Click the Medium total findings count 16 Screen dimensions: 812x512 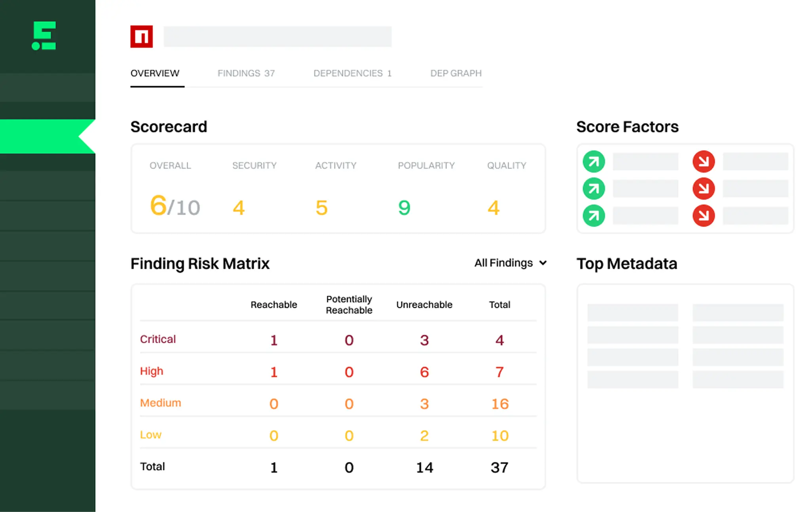[x=499, y=404]
